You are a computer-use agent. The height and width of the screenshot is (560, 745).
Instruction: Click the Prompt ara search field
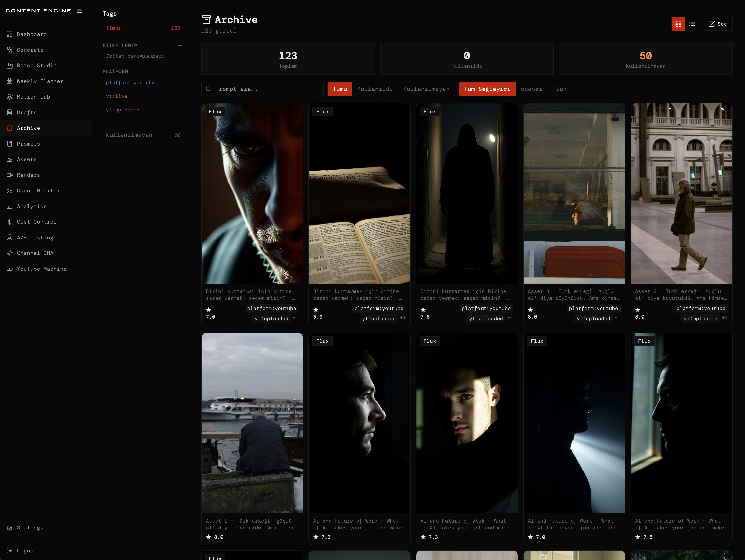point(266,89)
